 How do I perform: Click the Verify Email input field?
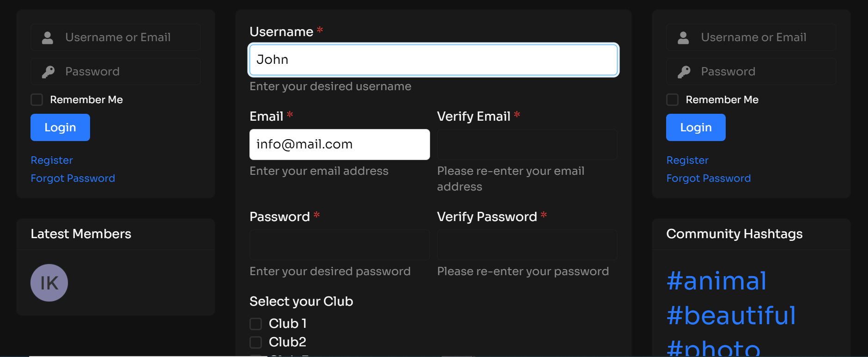coord(527,144)
